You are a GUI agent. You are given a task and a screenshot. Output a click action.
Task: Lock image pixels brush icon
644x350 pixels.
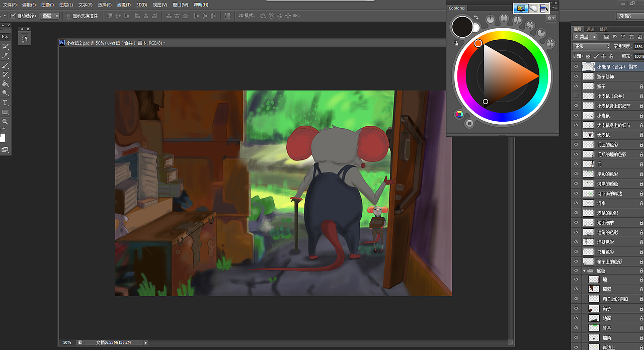point(596,56)
